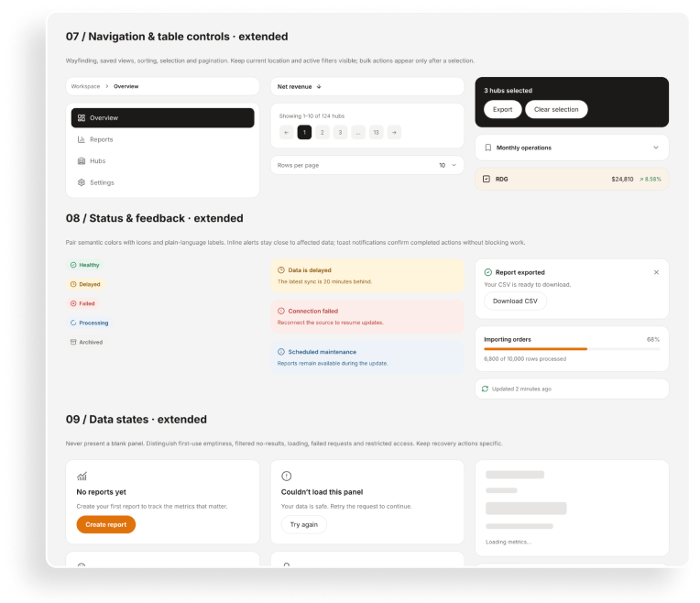The width and height of the screenshot is (700, 603).
Task: Open the Rows per page dropdown
Action: click(367, 165)
